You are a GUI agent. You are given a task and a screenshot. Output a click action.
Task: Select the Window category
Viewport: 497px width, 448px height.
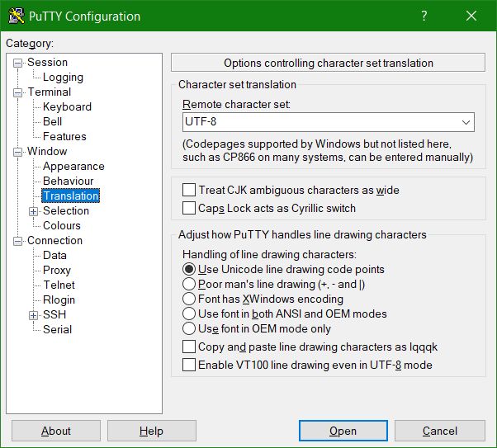coord(47,152)
